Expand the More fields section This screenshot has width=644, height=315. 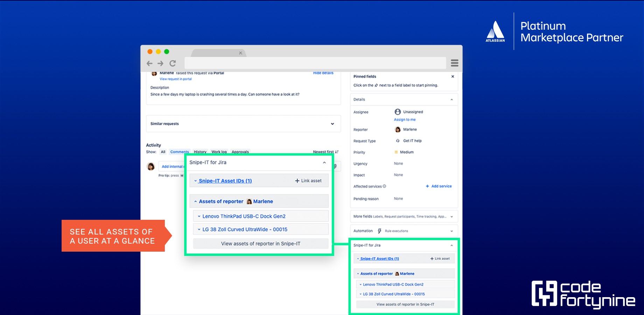coord(451,217)
